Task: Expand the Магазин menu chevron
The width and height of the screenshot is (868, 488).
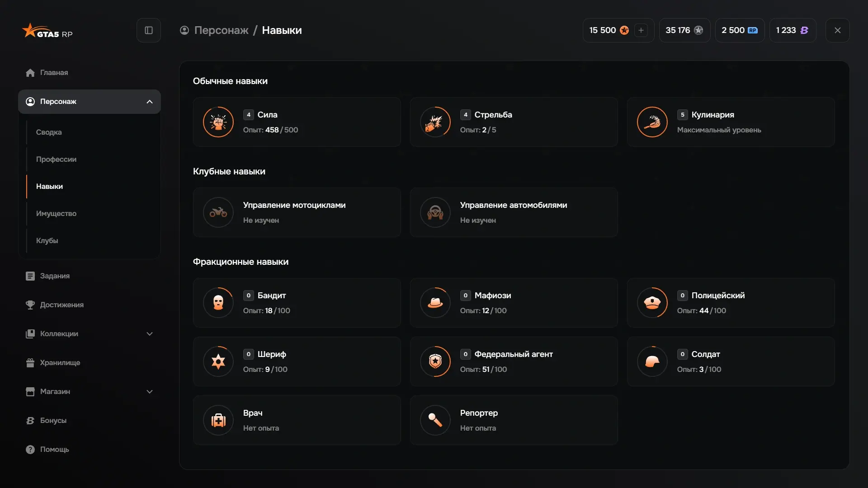Action: pos(150,392)
